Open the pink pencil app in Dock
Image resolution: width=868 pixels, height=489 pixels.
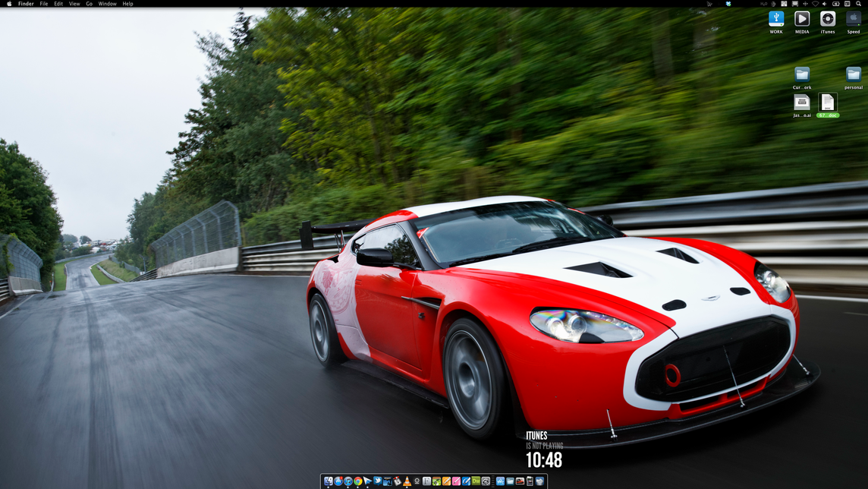[x=456, y=481]
